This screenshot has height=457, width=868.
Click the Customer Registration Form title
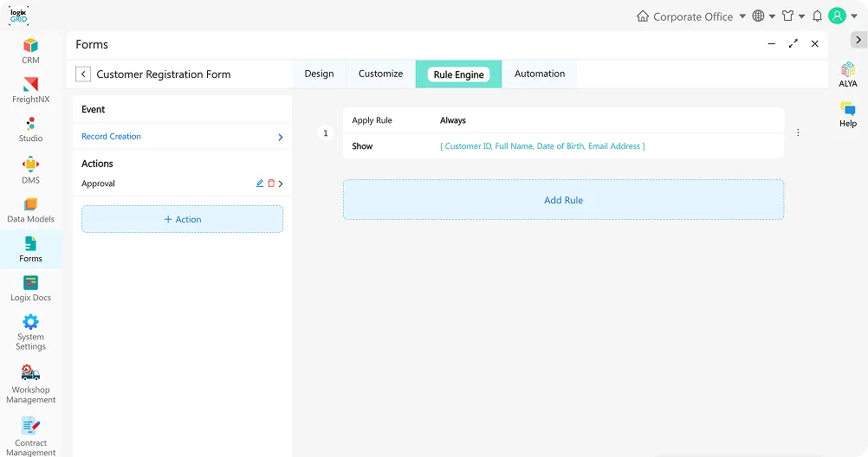pos(164,74)
